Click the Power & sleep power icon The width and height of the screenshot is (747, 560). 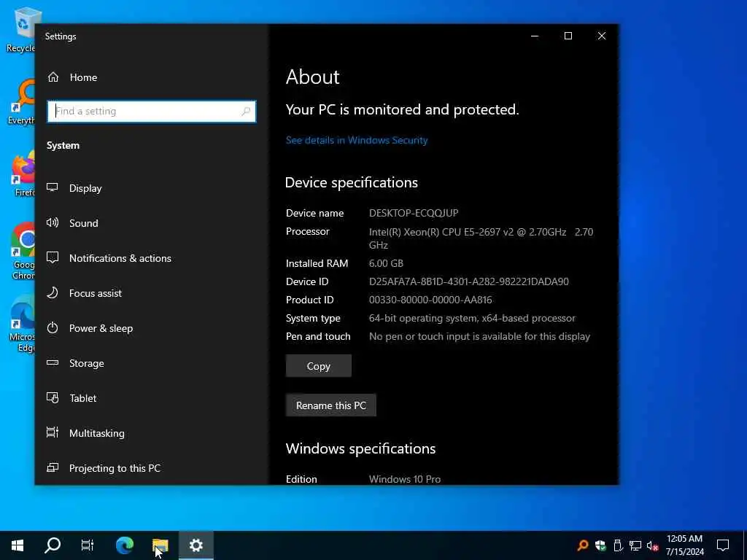point(53,327)
